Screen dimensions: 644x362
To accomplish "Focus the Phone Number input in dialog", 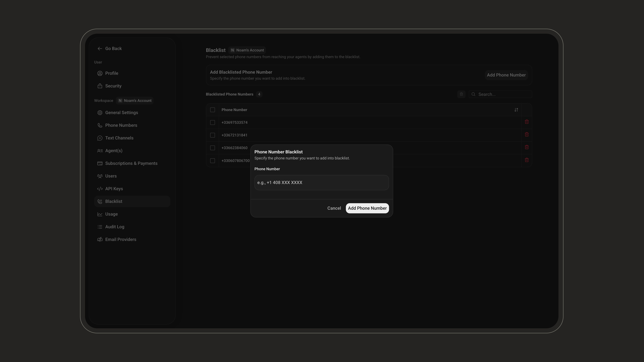I will click(x=321, y=183).
